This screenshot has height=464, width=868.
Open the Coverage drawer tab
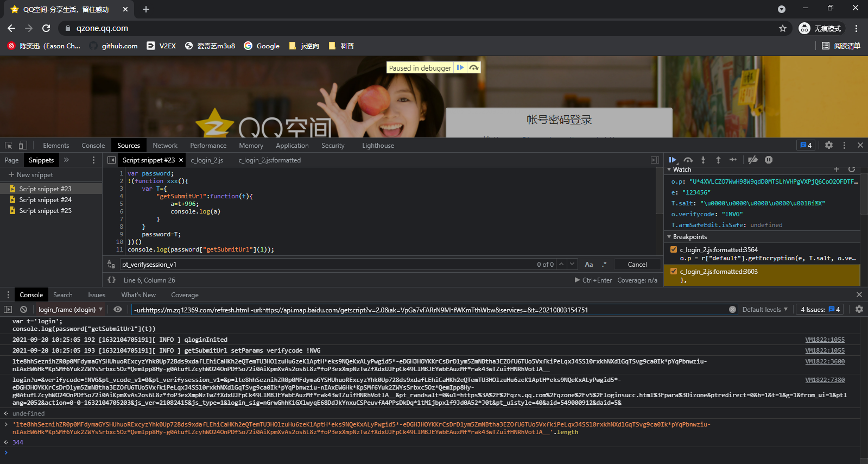pyautogui.click(x=185, y=295)
